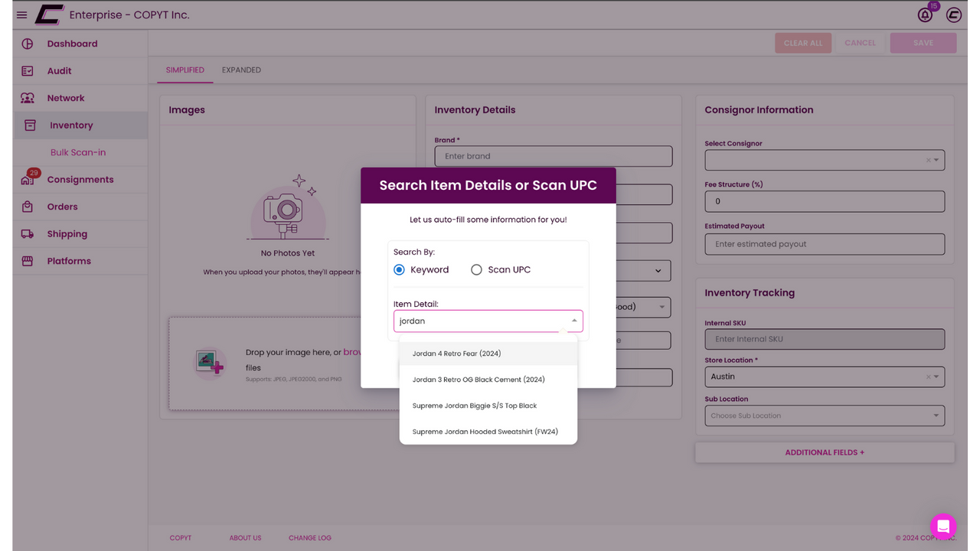This screenshot has height=551, width=980.
Task: Expand the Additional Fields section
Action: (x=825, y=452)
